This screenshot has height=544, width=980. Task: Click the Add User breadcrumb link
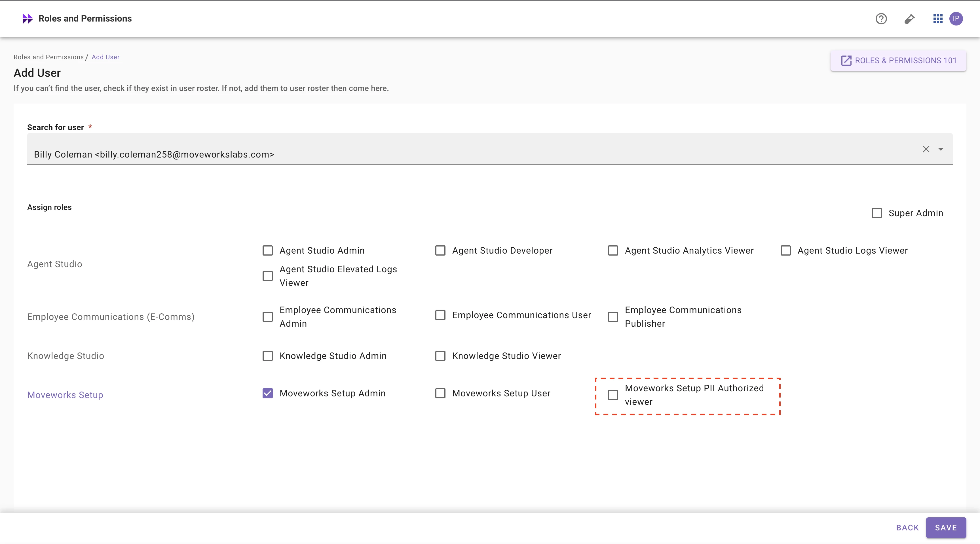pyautogui.click(x=105, y=57)
